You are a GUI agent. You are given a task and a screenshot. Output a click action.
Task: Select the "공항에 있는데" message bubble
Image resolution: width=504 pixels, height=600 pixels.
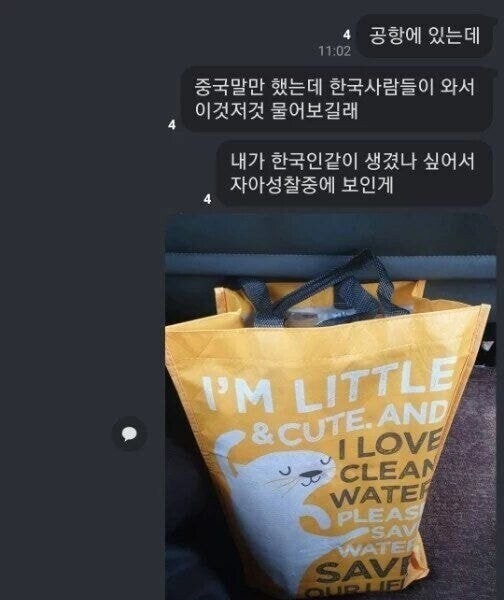[424, 36]
